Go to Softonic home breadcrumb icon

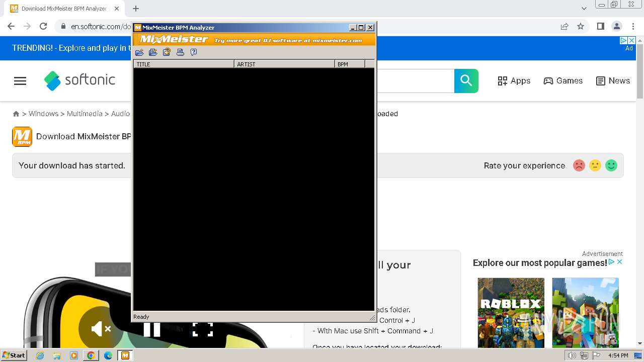(16, 114)
